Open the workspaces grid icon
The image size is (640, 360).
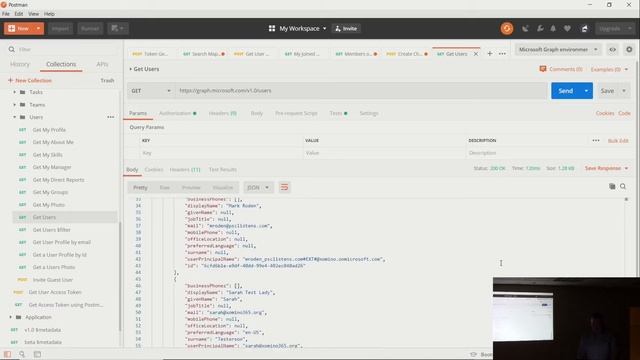click(272, 29)
